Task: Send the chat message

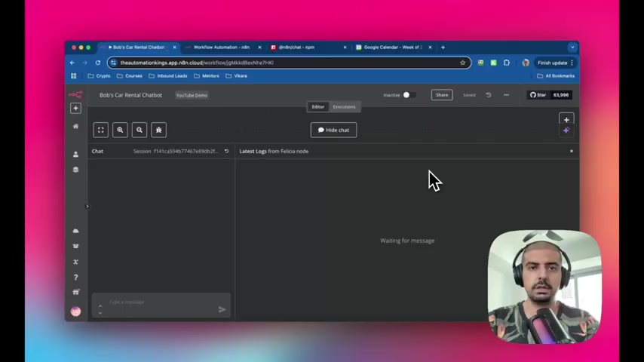Action: [x=222, y=309]
